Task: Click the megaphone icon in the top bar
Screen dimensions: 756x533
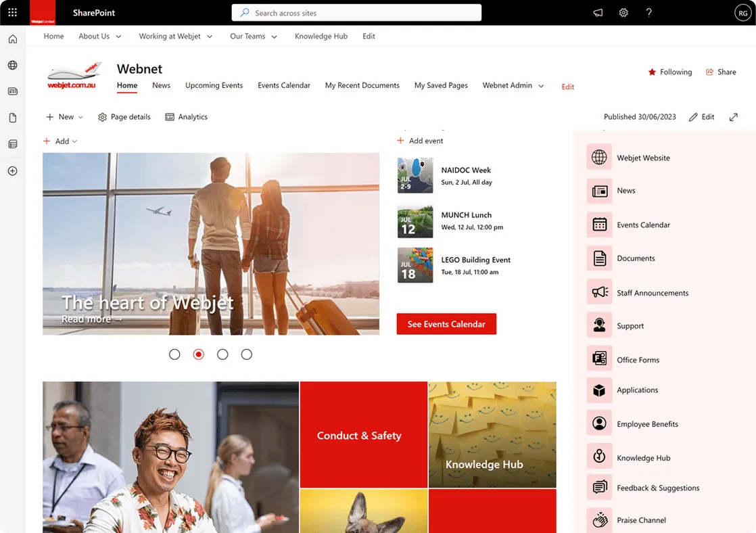Action: 598,13
